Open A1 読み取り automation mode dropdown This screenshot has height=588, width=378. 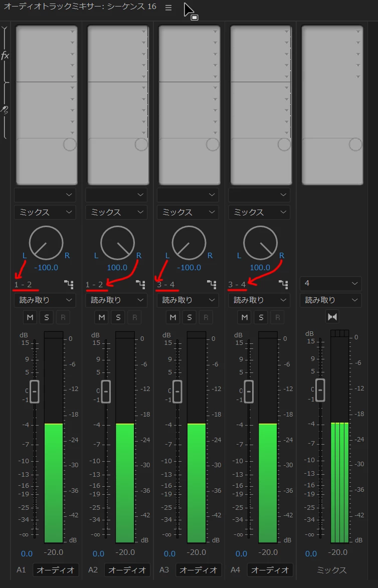pos(45,300)
